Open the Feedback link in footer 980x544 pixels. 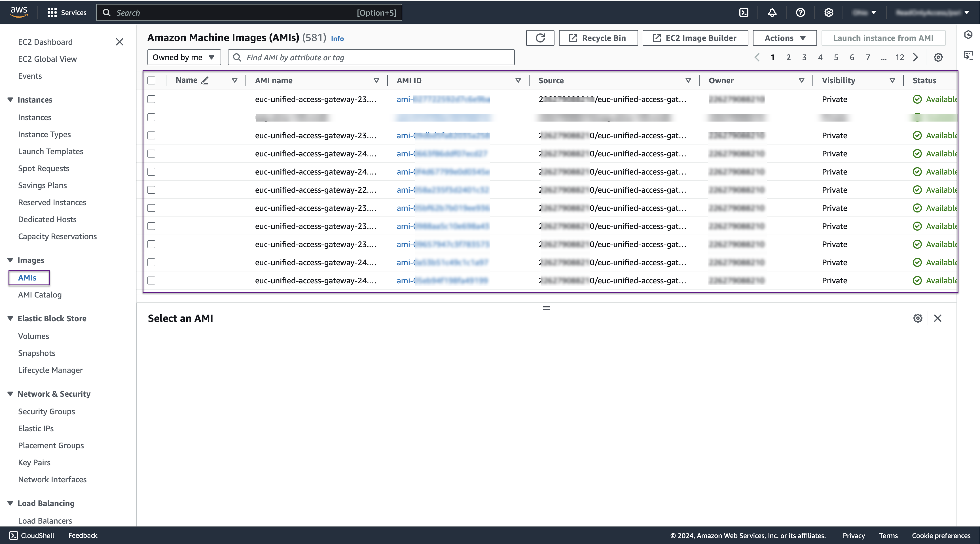point(82,535)
